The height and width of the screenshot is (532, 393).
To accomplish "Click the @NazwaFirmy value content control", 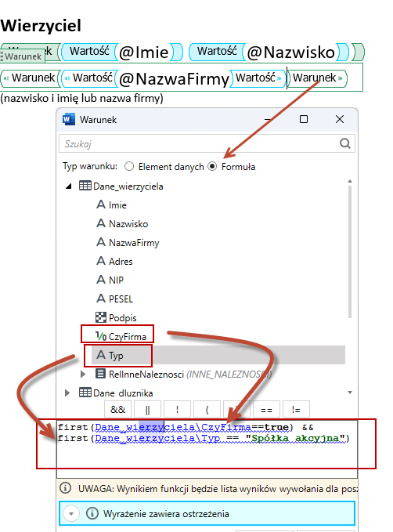I will point(175,78).
